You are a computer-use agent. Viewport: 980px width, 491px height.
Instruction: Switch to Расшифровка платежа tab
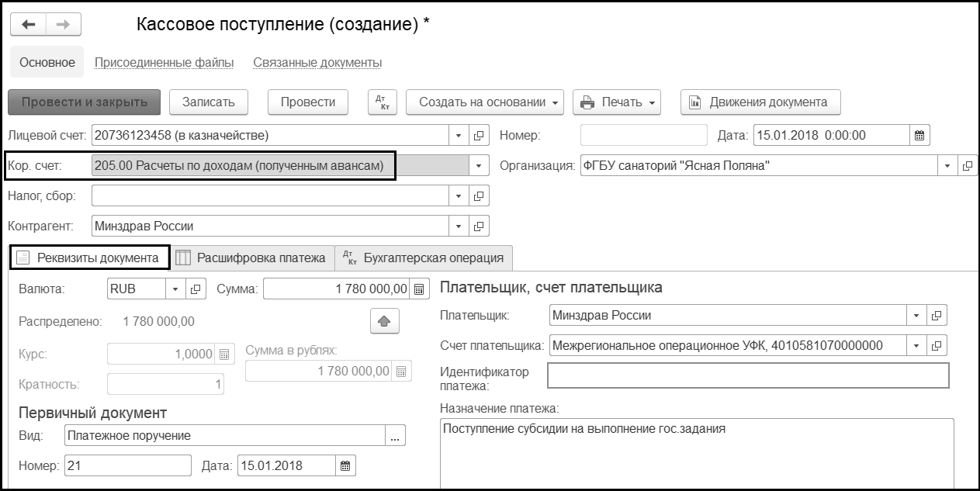[251, 258]
